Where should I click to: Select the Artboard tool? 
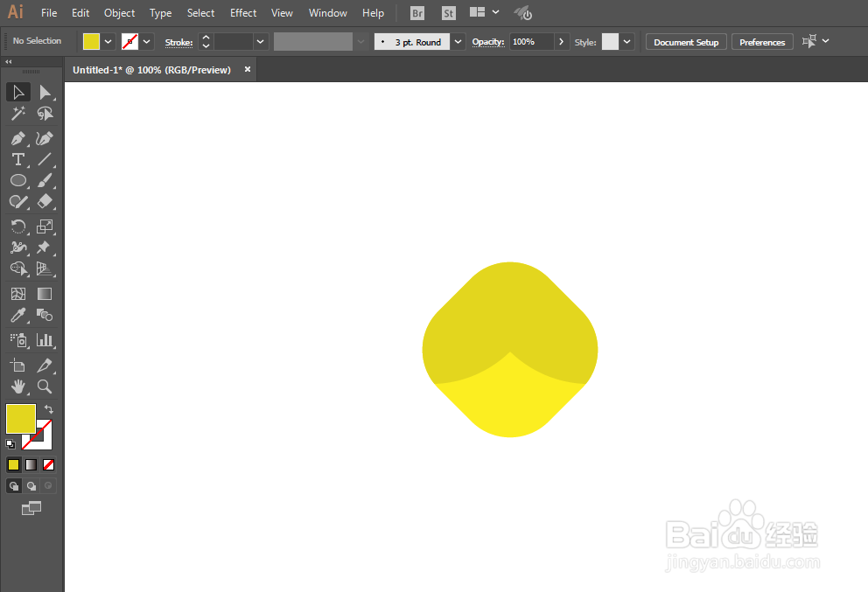click(x=18, y=366)
